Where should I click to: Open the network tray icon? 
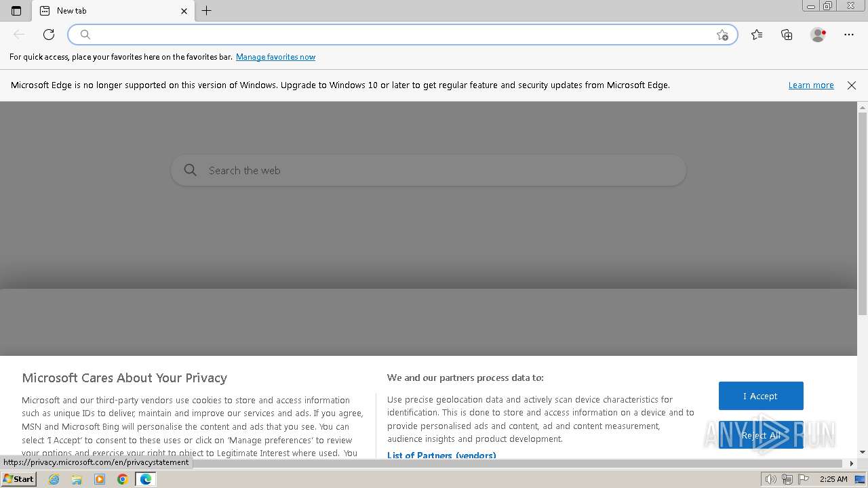[787, 479]
